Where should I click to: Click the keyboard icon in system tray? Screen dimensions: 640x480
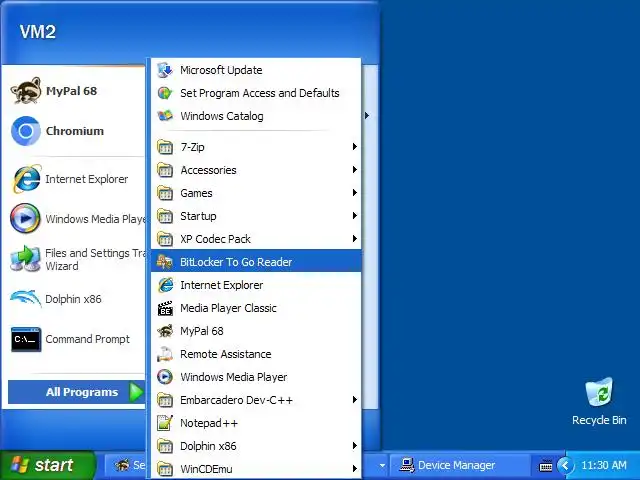[545, 466]
